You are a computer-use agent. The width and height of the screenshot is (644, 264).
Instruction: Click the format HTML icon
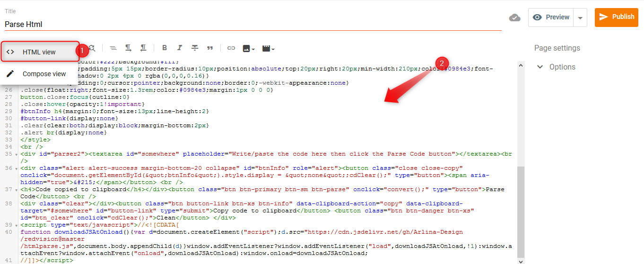[113, 48]
